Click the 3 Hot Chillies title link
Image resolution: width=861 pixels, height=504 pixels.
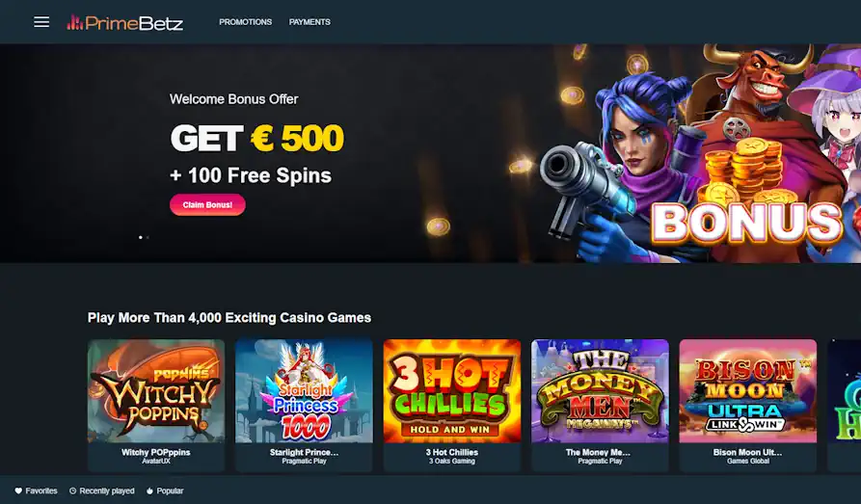(x=452, y=452)
